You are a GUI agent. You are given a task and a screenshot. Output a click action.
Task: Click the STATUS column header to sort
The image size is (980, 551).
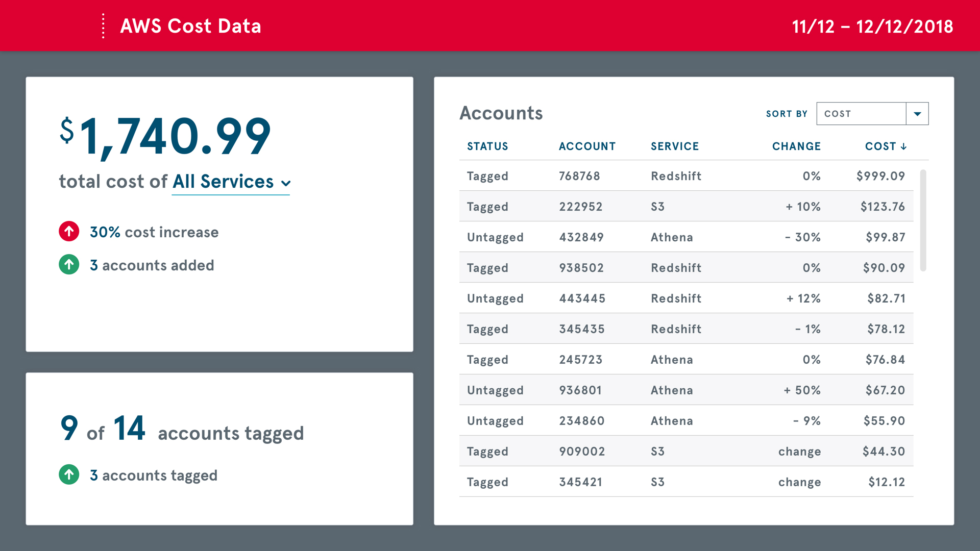click(488, 146)
